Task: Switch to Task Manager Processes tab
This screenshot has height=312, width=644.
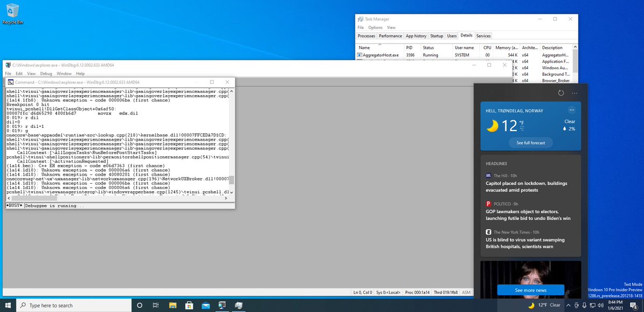Action: click(x=367, y=36)
